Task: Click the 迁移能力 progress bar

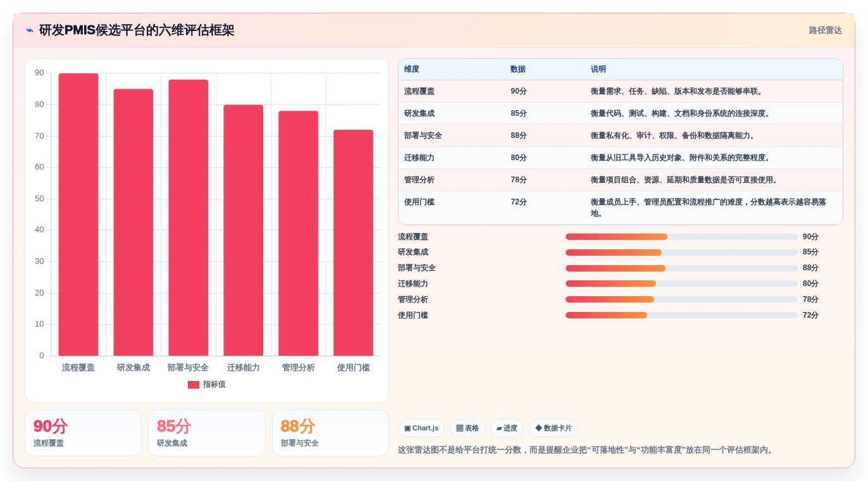Action: pyautogui.click(x=681, y=284)
